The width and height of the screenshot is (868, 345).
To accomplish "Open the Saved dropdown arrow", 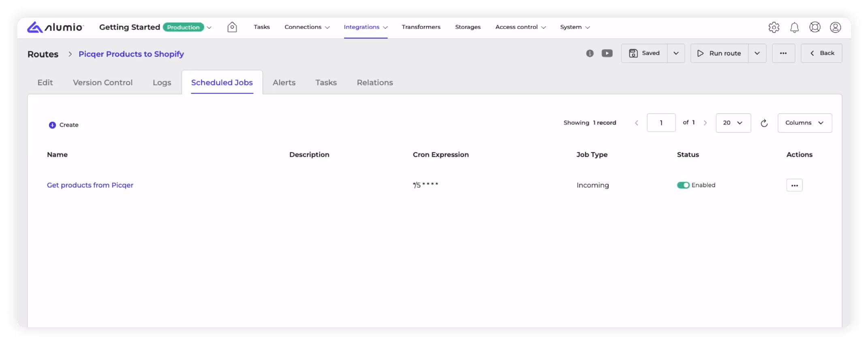I will tap(676, 53).
